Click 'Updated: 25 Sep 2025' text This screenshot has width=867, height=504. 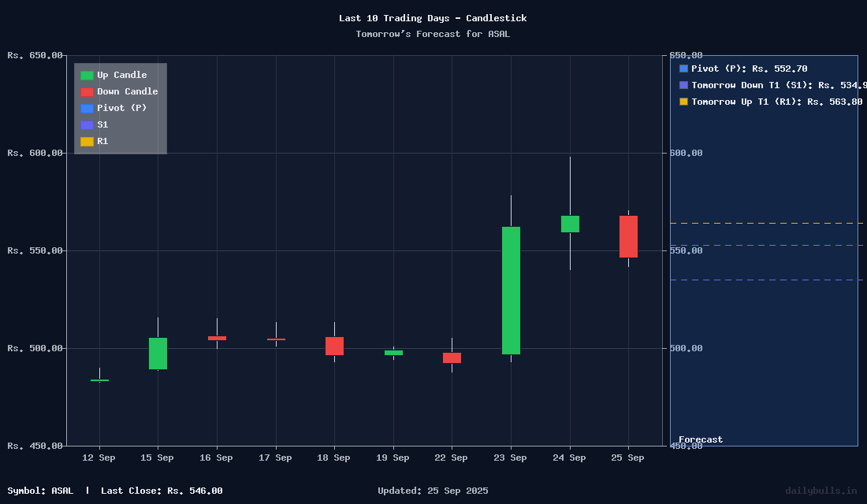click(433, 491)
